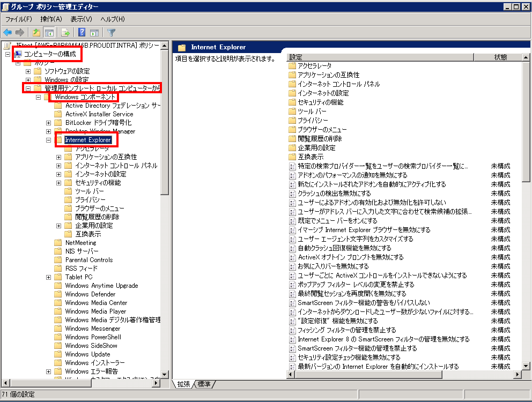Click the settings list vertical scrollbar down arrow
The width and height of the screenshot is (532, 402).
pos(527,366)
